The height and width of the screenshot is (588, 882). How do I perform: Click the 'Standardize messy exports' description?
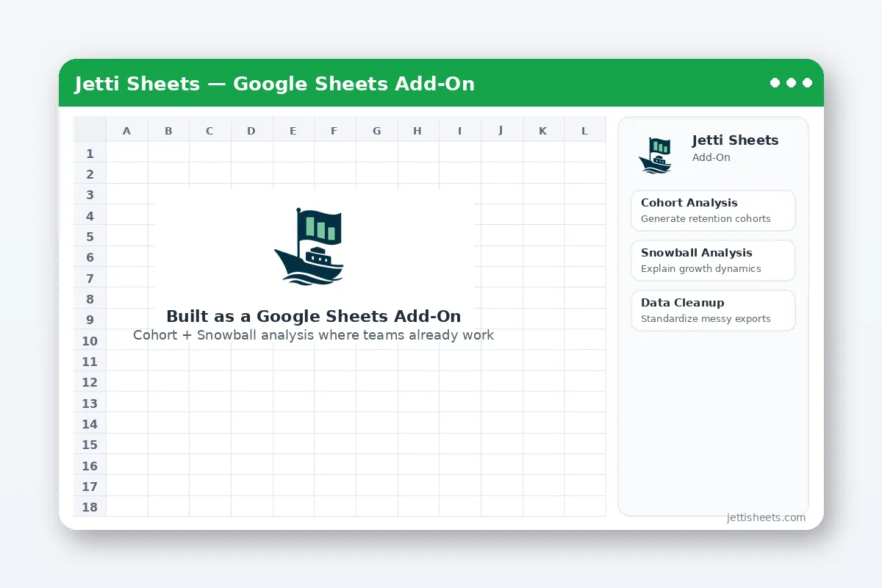tap(706, 318)
